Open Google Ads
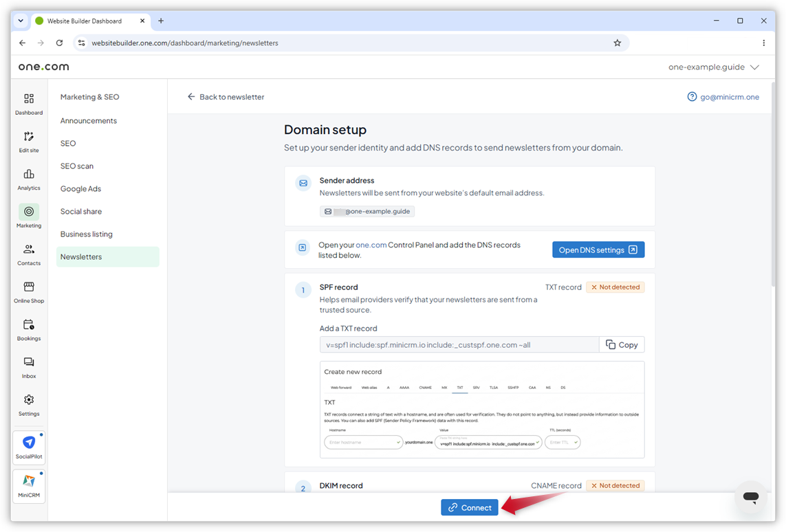Image resolution: width=786 pixels, height=532 pixels. pos(80,189)
